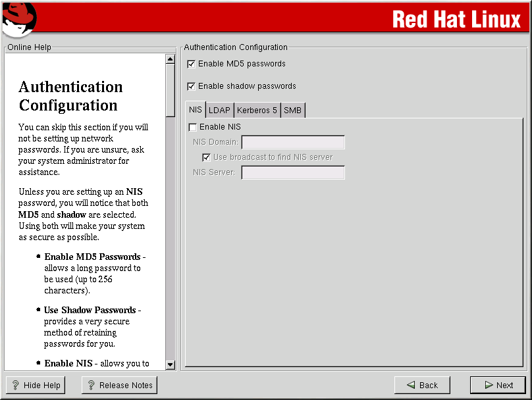
Task: Select the NIS tab
Action: (x=196, y=110)
